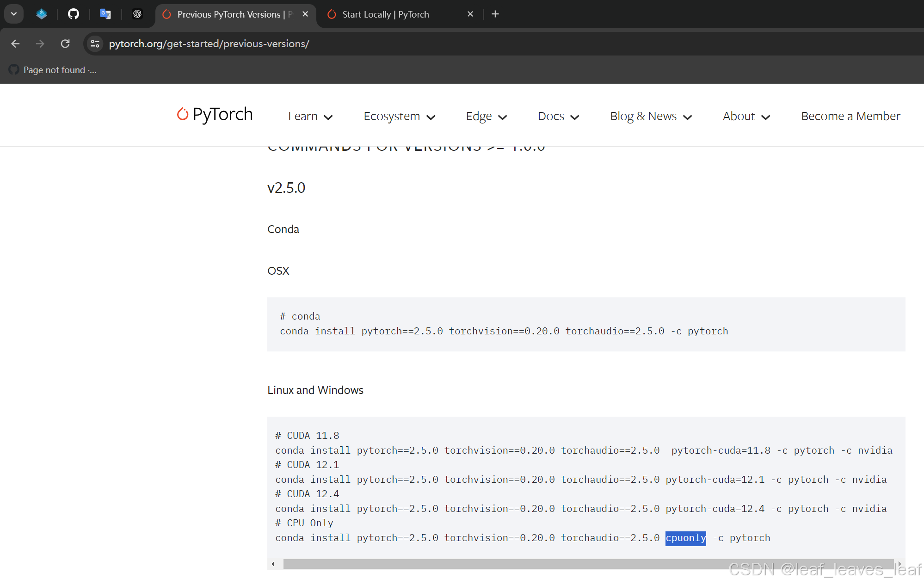Click the code block horizontal scrollbar
The image size is (924, 585).
pos(586,564)
